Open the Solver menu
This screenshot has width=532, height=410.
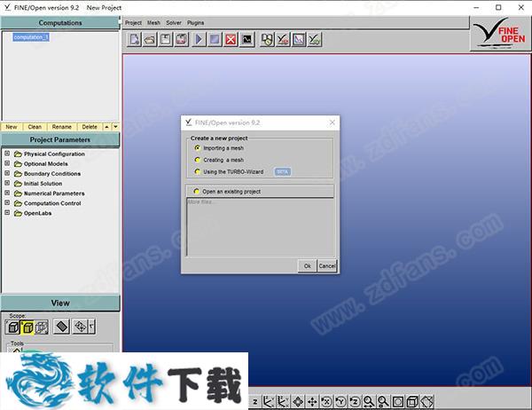(x=174, y=23)
